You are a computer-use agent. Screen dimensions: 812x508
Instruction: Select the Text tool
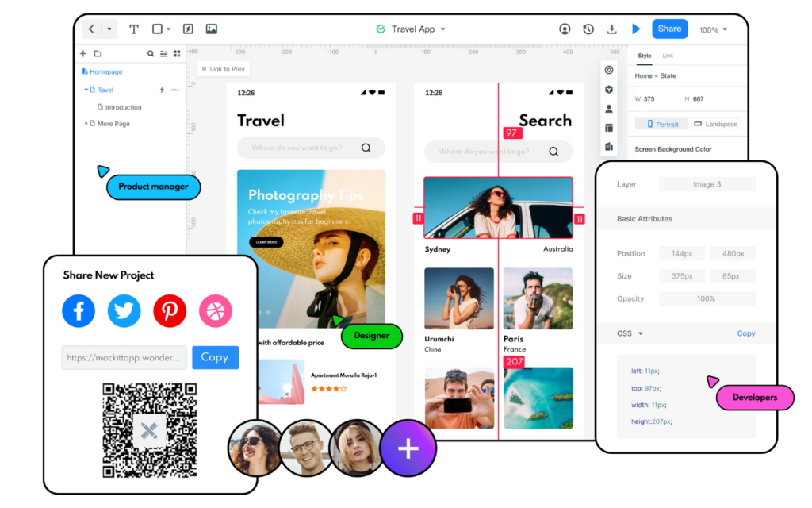pos(133,29)
